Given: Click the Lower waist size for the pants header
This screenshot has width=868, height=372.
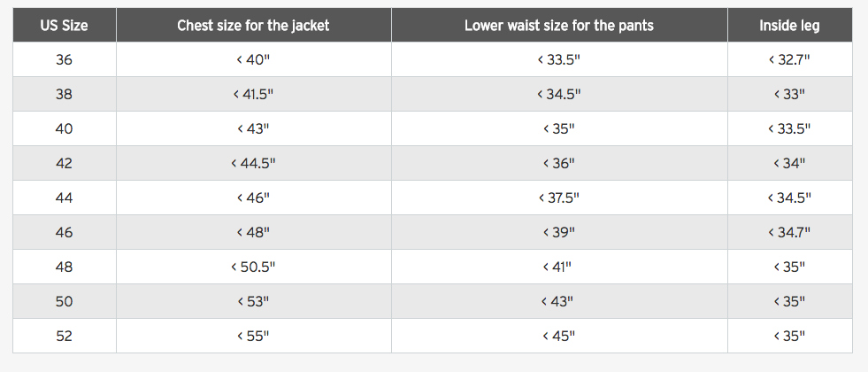Looking at the screenshot, I should 559,25.
